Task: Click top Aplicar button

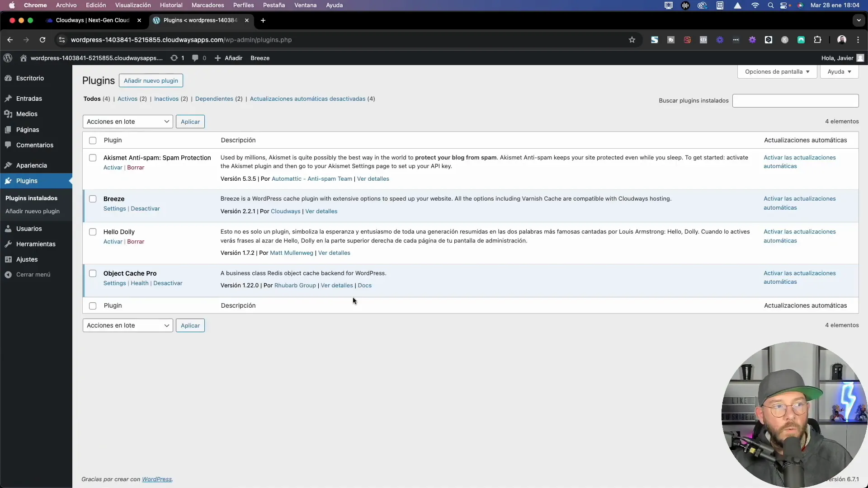Action: click(x=190, y=122)
